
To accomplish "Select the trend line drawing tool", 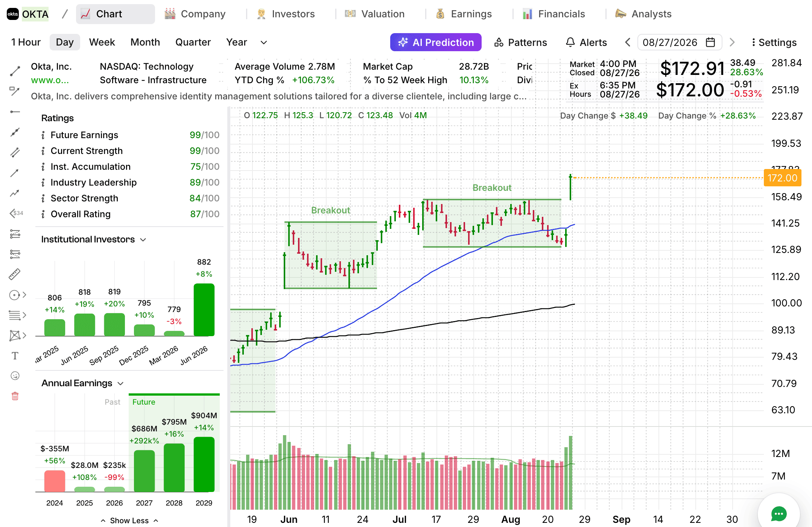I will point(15,71).
